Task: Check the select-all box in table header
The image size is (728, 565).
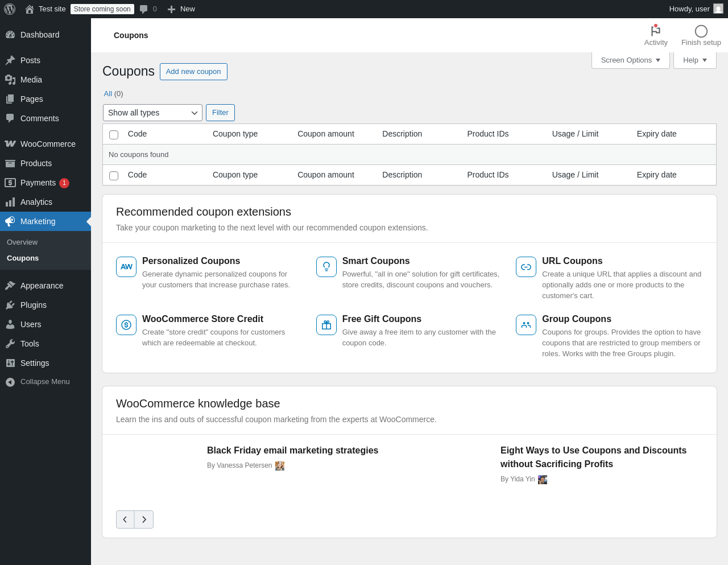Action: click(114, 135)
